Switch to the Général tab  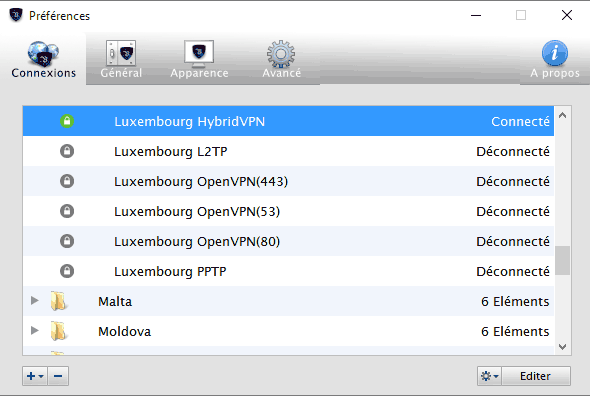(121, 59)
